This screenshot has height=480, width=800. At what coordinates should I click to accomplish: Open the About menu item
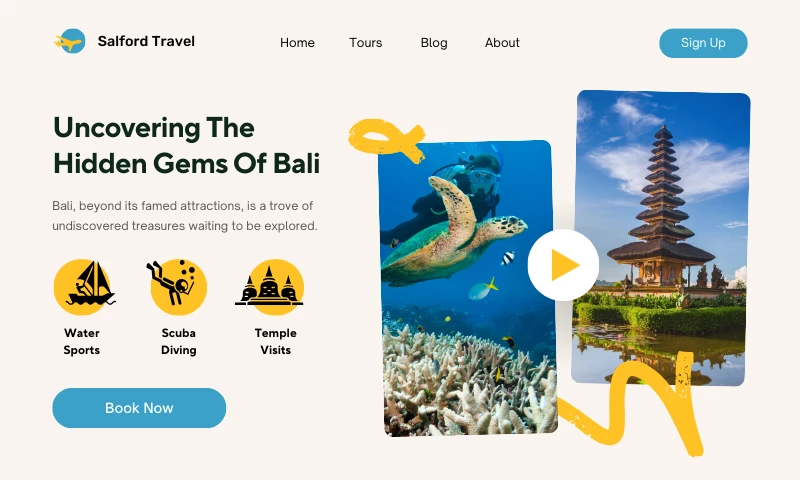[503, 43]
